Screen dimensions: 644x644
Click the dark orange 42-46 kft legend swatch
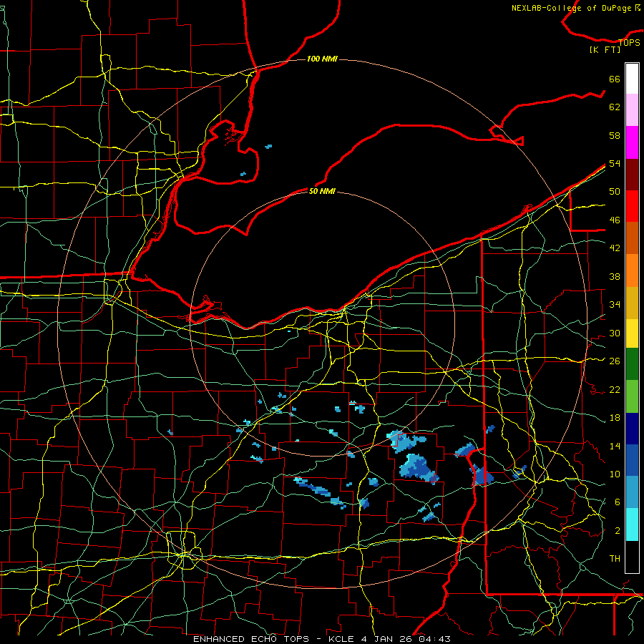632,238
